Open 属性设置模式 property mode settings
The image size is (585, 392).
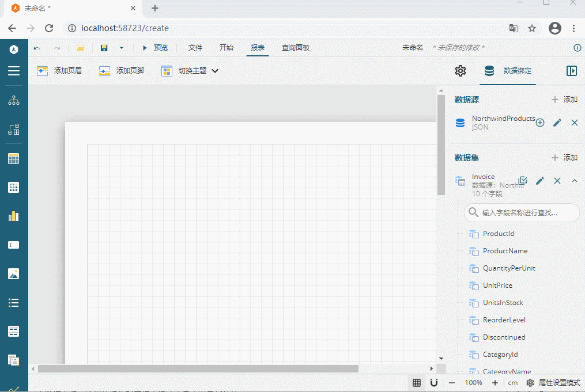pos(553,383)
